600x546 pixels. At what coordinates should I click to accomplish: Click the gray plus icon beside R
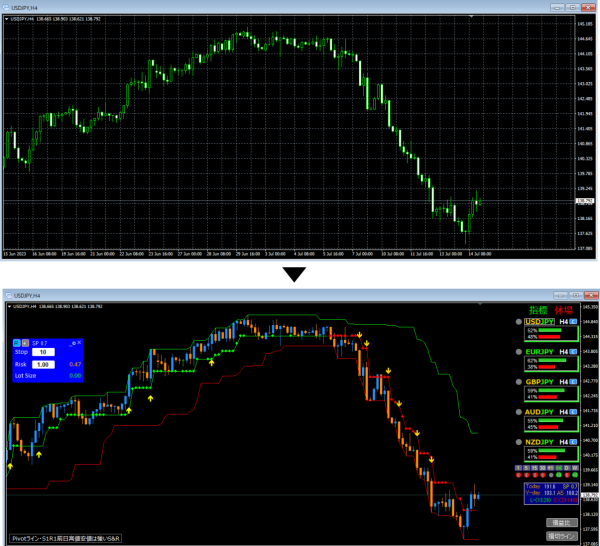coord(25,342)
